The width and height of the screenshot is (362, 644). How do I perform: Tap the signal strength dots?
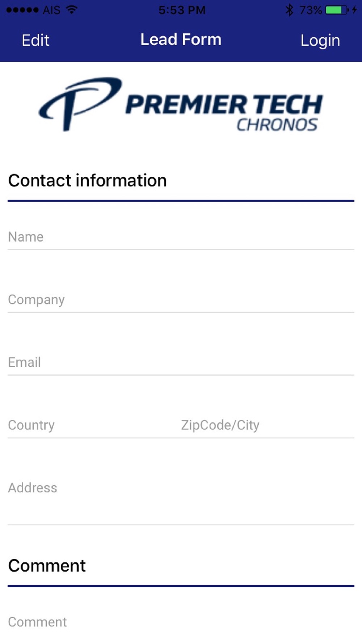coord(22,10)
